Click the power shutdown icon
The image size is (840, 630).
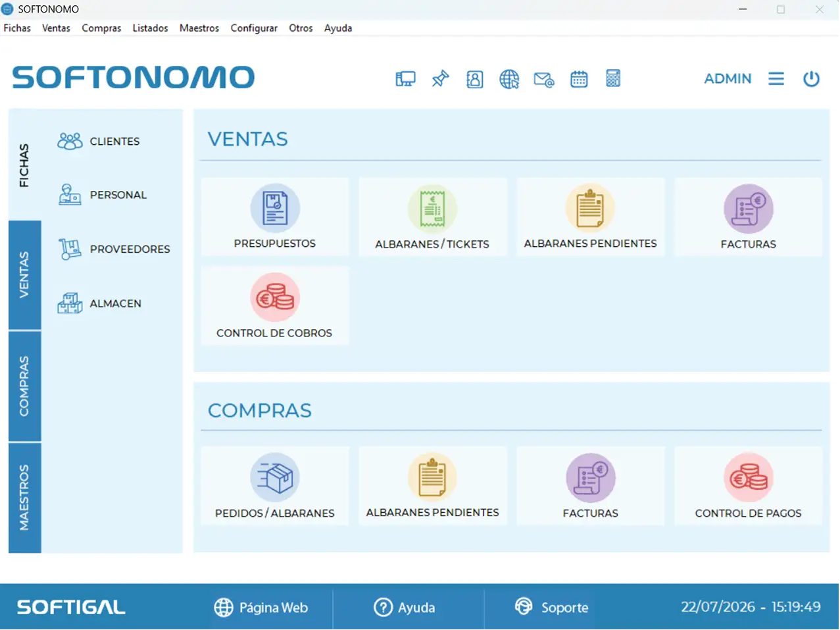coord(812,79)
